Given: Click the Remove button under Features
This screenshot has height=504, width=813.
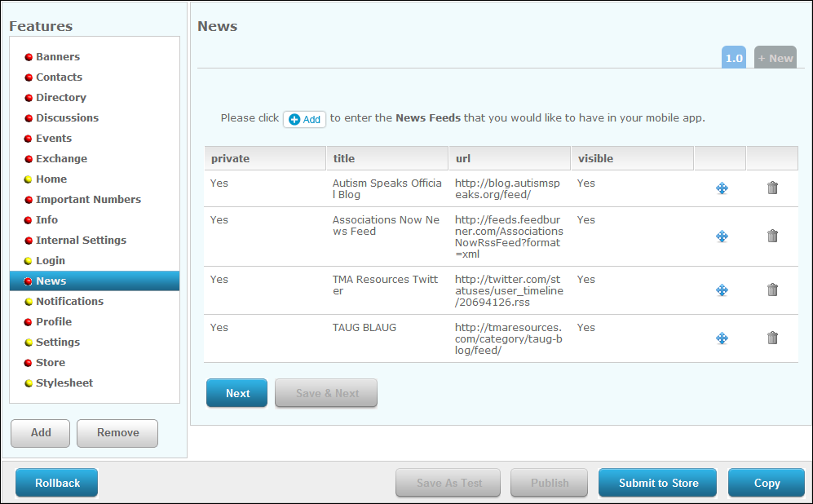Looking at the screenshot, I should point(117,433).
